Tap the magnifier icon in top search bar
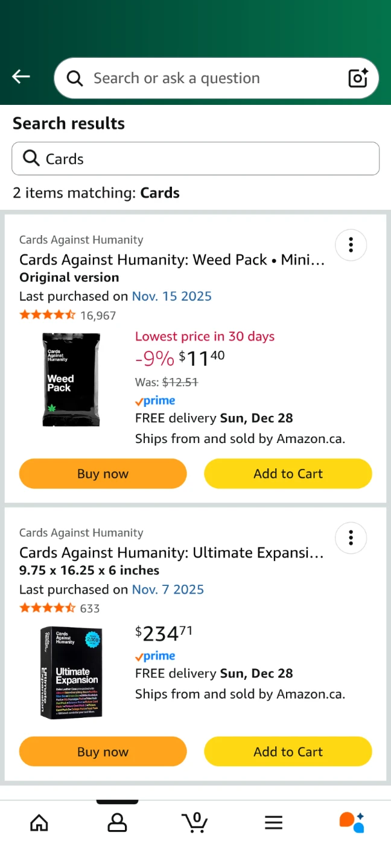This screenshot has width=391, height=868. click(75, 78)
